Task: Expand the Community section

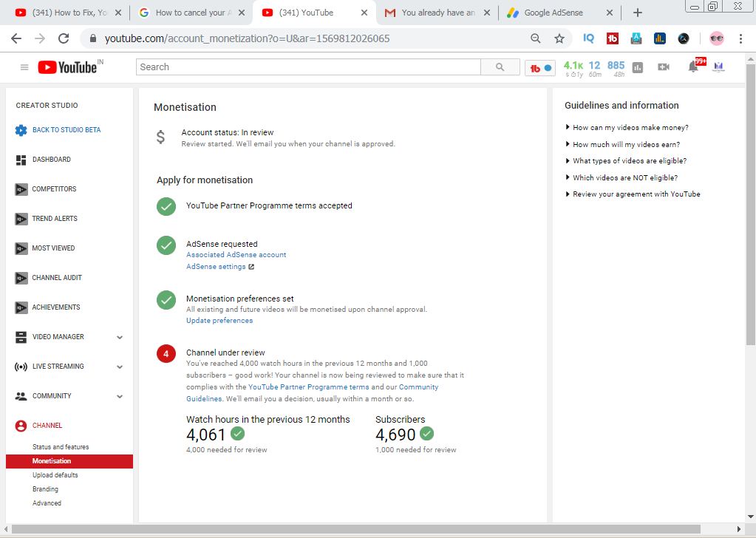Action: [x=120, y=396]
